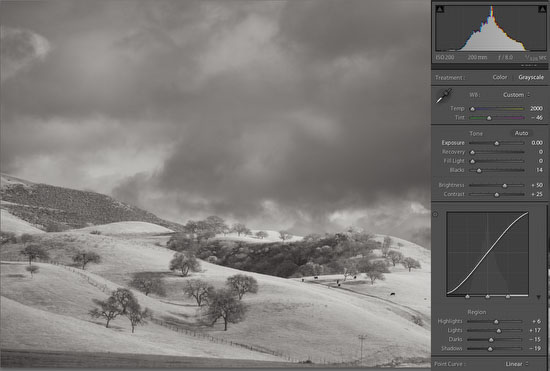Toggle highlight clipping indicator in histogram
Screen dimensions: 550x371
pos(542,9)
